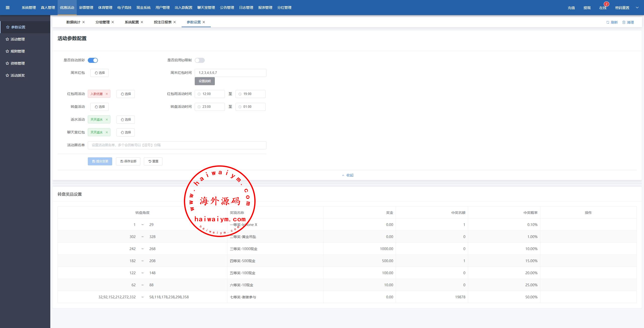Expand the top-right user dropdown arrow
Image resolution: width=644 pixels, height=328 pixels.
(x=637, y=8)
